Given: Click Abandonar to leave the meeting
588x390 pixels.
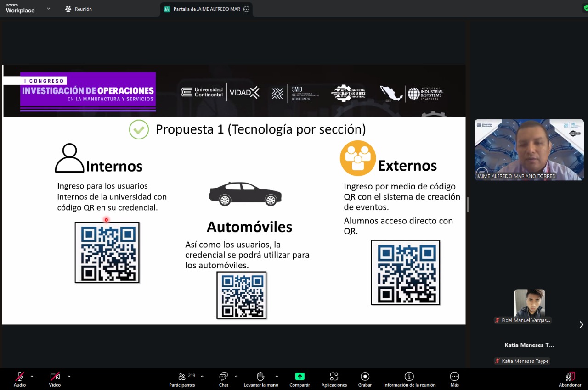Looking at the screenshot, I should 570,379.
